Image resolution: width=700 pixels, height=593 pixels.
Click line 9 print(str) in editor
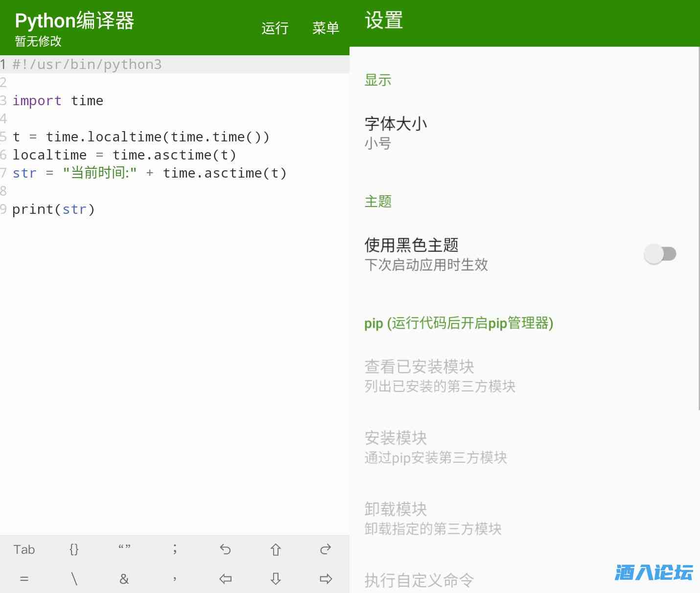pos(53,209)
